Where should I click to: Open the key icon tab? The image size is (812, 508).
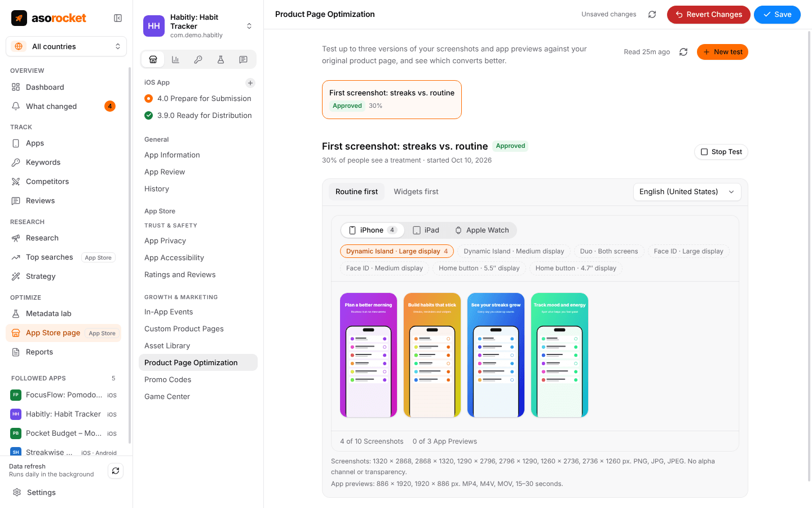coord(198,59)
